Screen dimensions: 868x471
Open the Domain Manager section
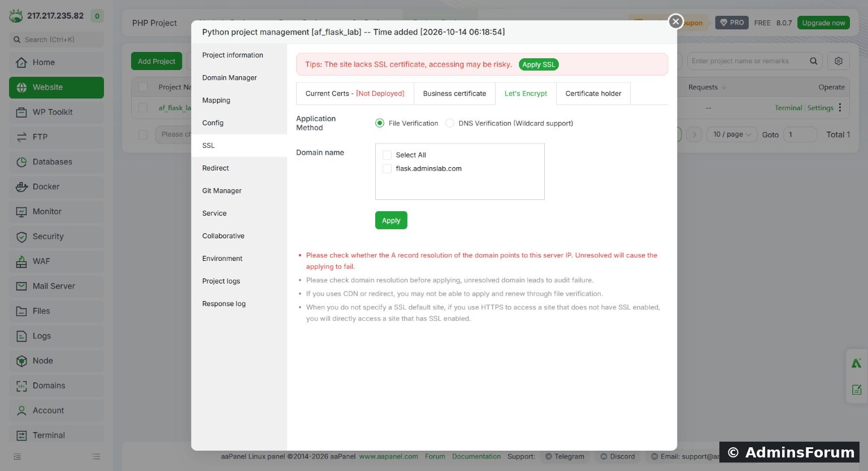239,78
